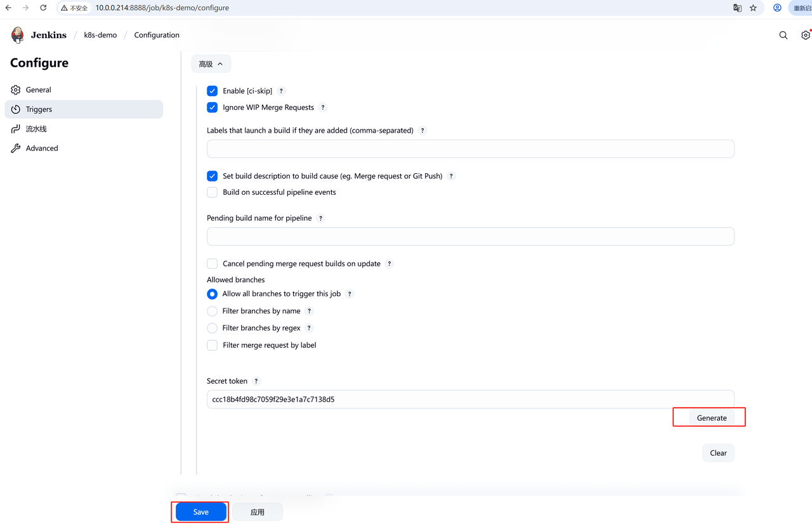Reload page using browser refresh icon

click(43, 8)
